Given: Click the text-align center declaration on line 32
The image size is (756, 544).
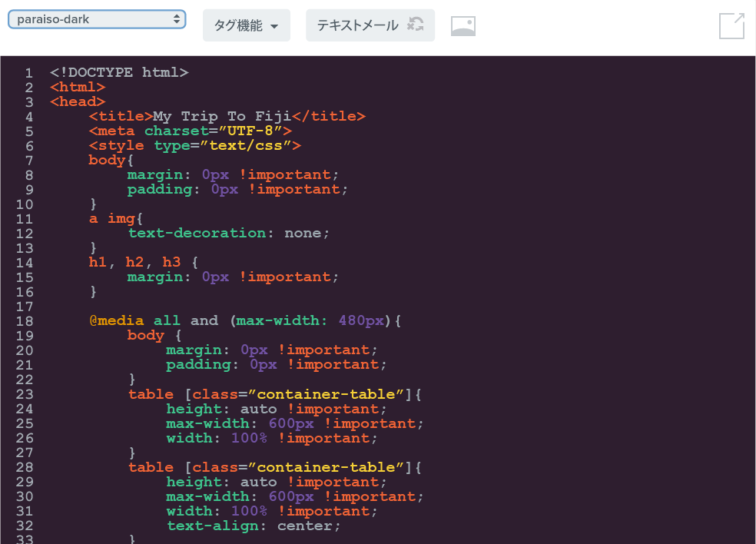Looking at the screenshot, I should tap(254, 526).
